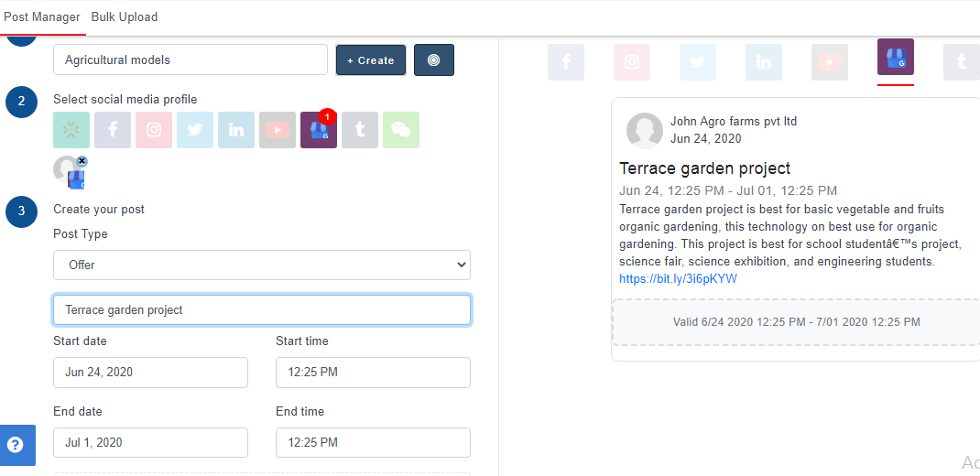Select Twitter in the social media profile row
The image size is (980, 476).
[x=195, y=130]
